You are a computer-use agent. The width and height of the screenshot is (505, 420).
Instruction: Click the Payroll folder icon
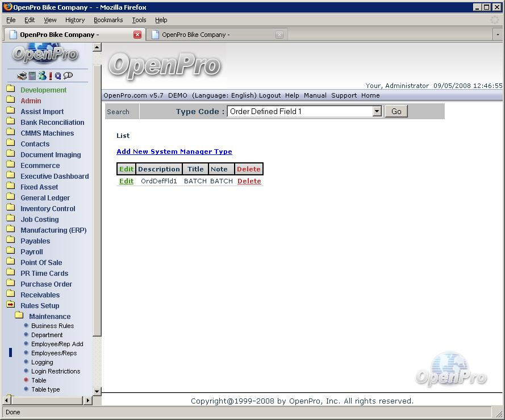coord(11,251)
